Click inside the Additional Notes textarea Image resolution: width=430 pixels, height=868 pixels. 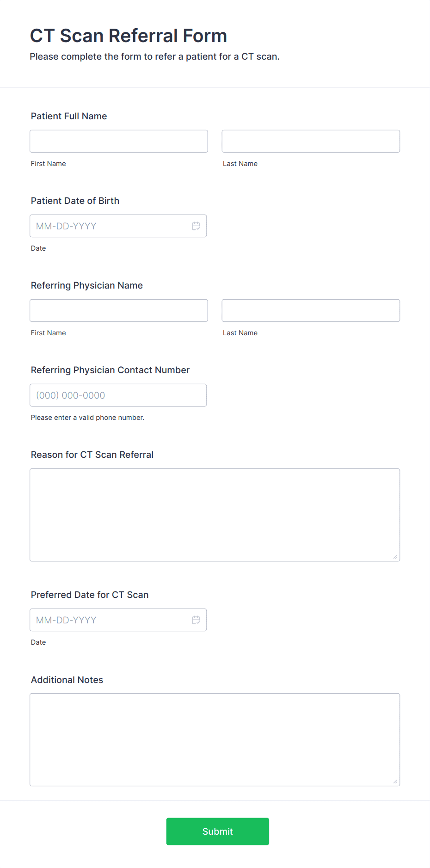point(215,739)
